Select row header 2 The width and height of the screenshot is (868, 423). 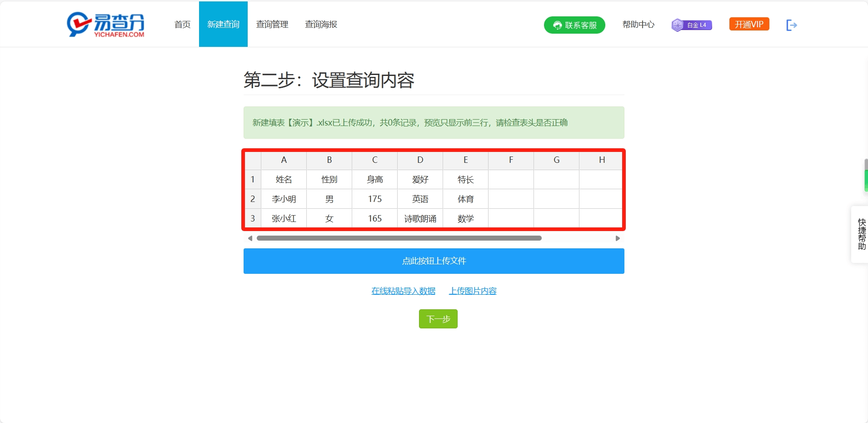tap(253, 199)
